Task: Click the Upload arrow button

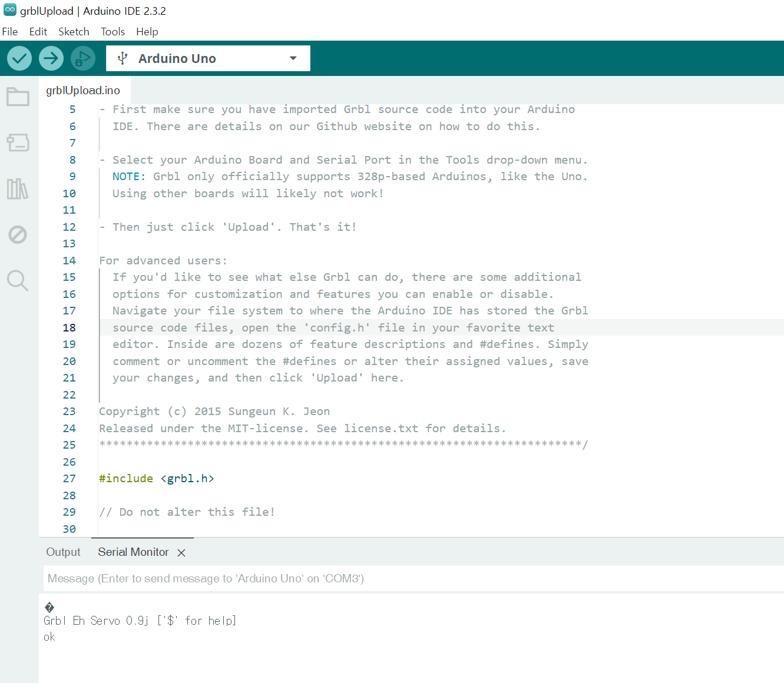Action: (51, 58)
